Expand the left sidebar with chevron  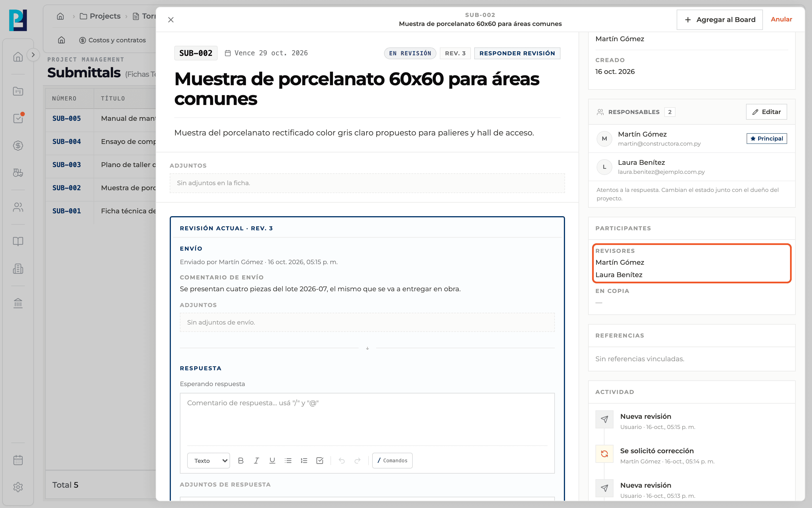[33, 55]
